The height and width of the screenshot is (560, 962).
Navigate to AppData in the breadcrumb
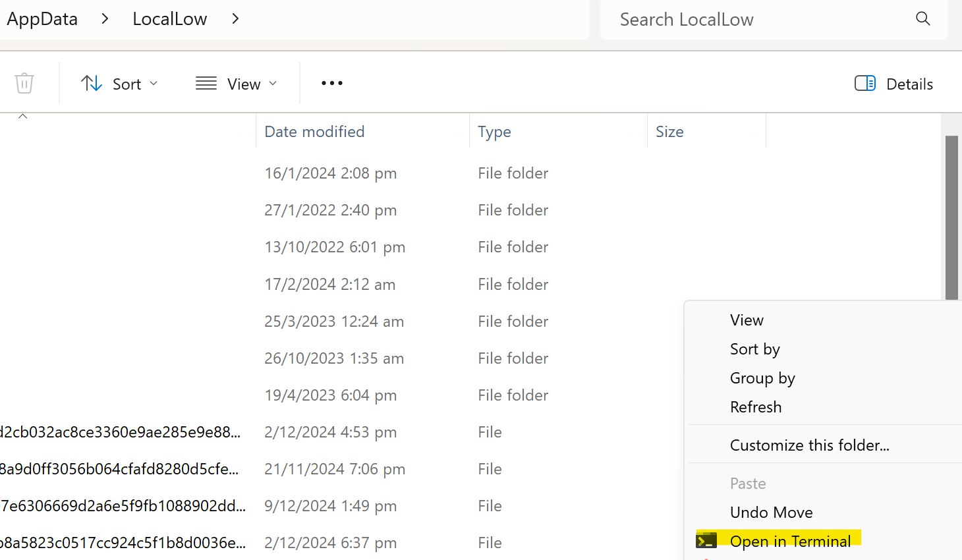pyautogui.click(x=42, y=19)
